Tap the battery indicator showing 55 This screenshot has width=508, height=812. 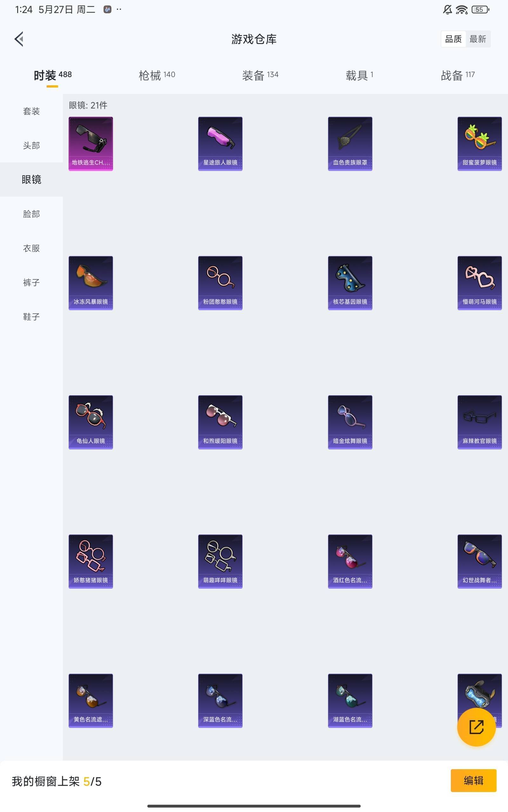480,10
